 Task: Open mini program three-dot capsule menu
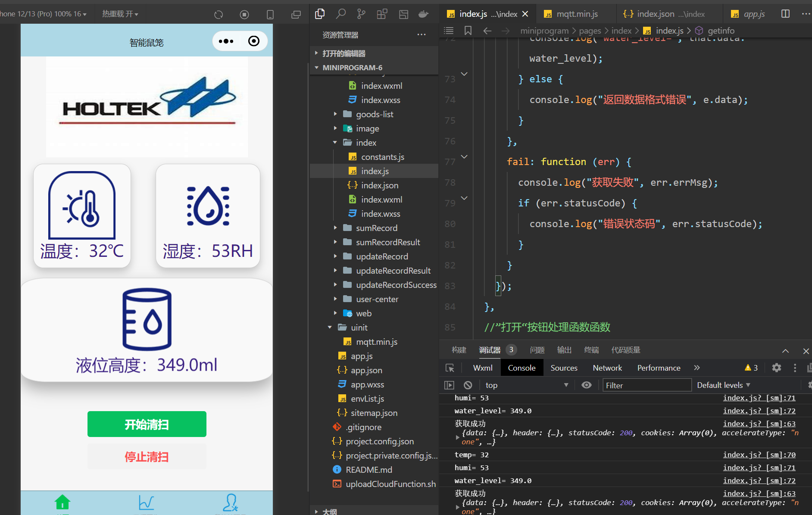226,41
